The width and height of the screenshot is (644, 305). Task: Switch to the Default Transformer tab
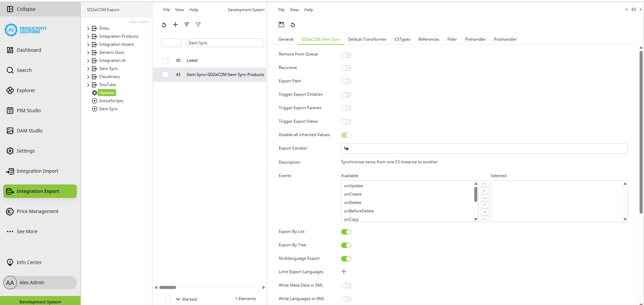tap(368, 39)
